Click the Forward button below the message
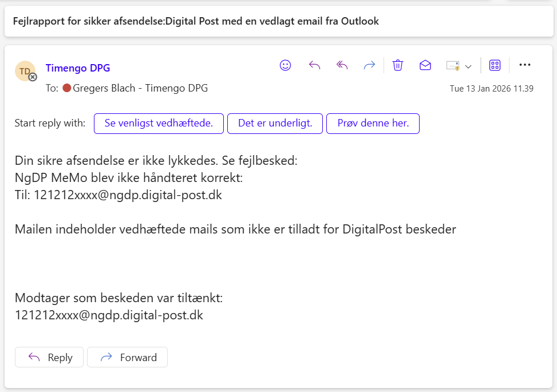The width and height of the screenshot is (557, 392). pos(127,357)
